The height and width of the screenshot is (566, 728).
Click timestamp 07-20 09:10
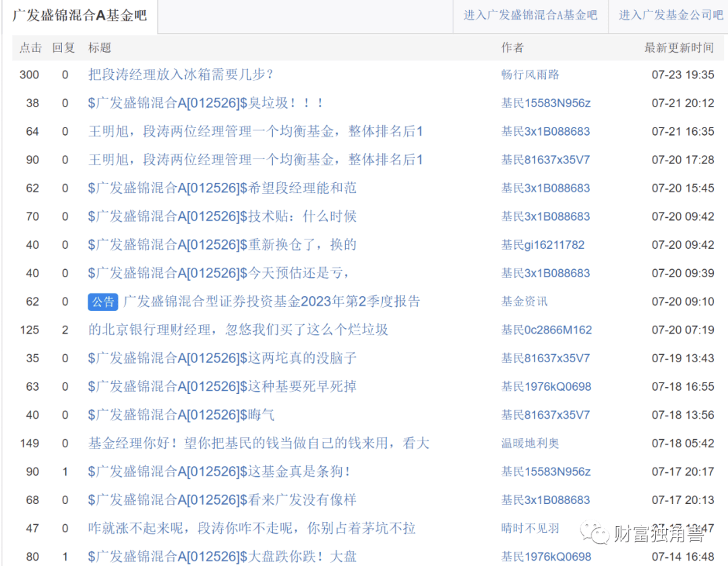click(x=683, y=302)
